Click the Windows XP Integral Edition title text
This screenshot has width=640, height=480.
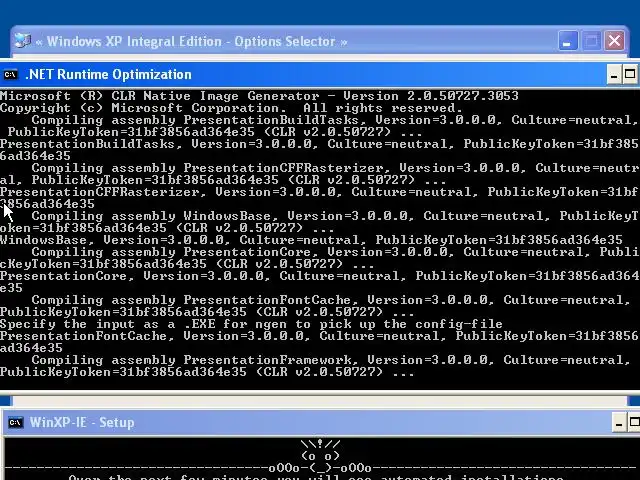click(191, 41)
